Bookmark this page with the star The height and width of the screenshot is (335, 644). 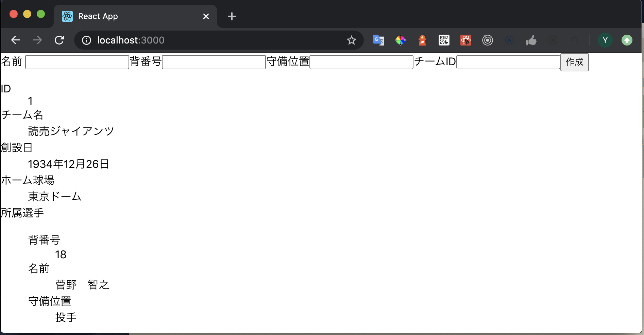click(351, 40)
